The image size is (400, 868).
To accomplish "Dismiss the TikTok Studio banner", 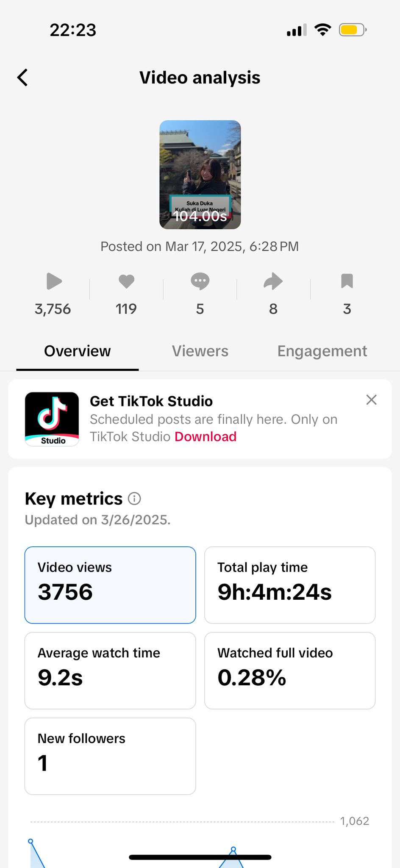I will tap(371, 400).
